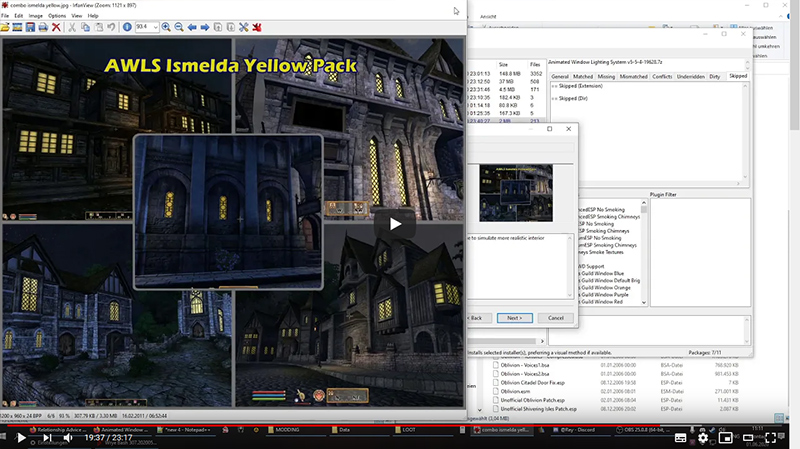Click inside the Plugin Filter list box
800x449 pixels.
coord(700,252)
